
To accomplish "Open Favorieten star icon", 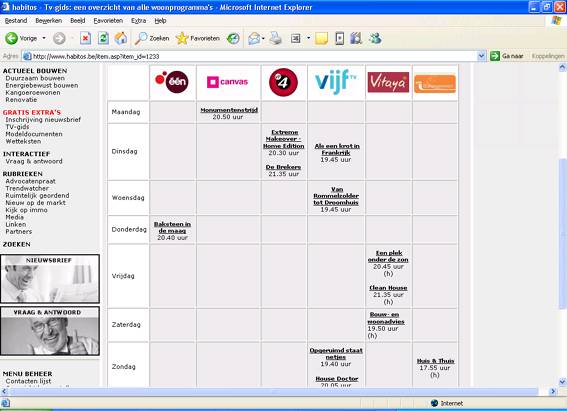I will point(182,38).
